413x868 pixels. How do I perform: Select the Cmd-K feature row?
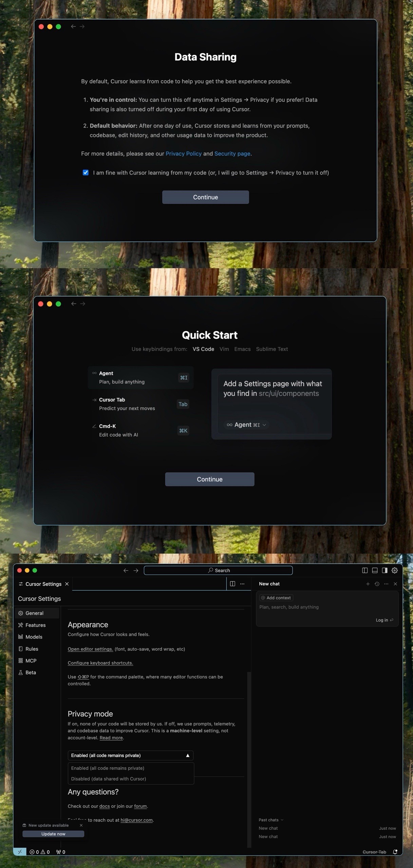tap(140, 430)
